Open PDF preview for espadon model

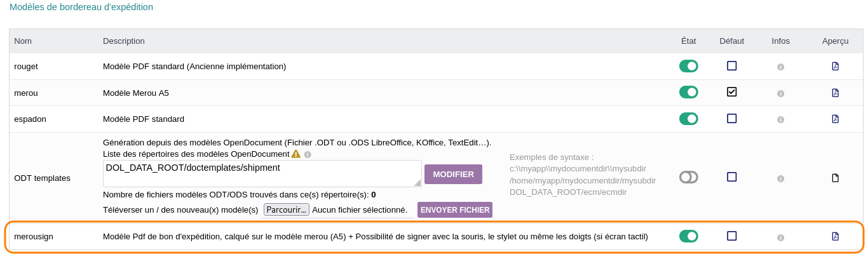[835, 119]
